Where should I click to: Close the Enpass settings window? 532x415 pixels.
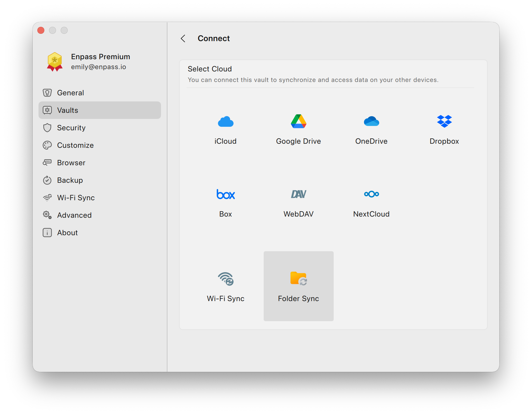point(41,30)
